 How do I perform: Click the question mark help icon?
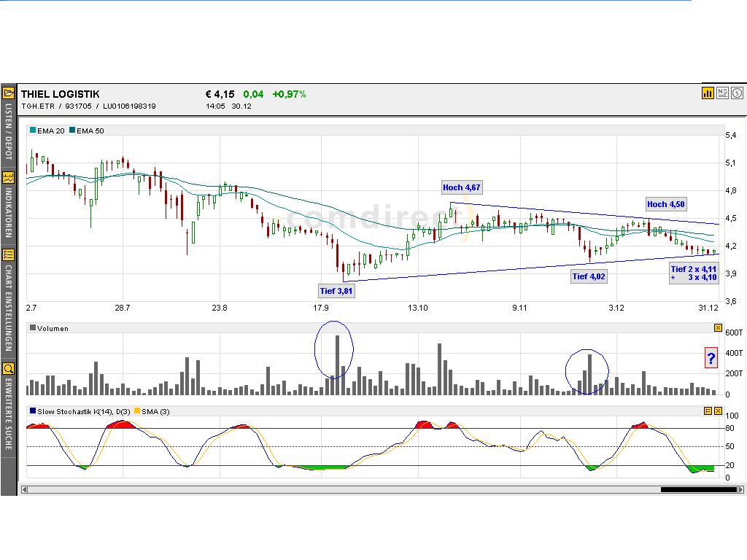[711, 358]
